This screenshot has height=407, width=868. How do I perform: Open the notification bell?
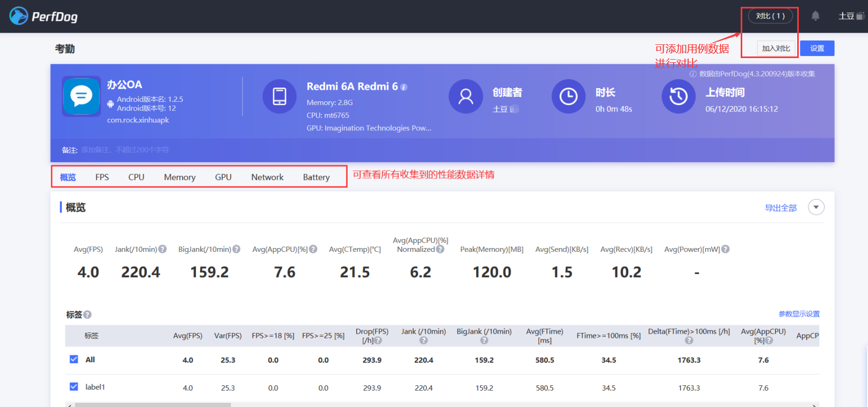[815, 16]
